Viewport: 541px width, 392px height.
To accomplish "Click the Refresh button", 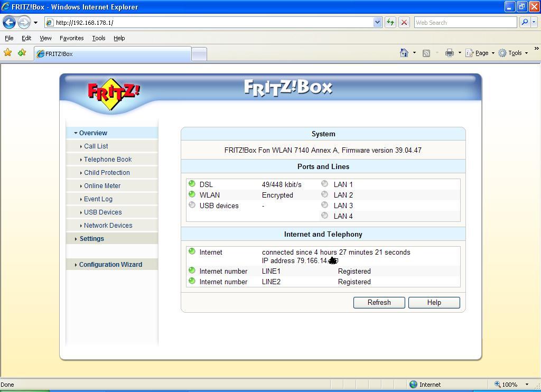I will pyautogui.click(x=379, y=303).
